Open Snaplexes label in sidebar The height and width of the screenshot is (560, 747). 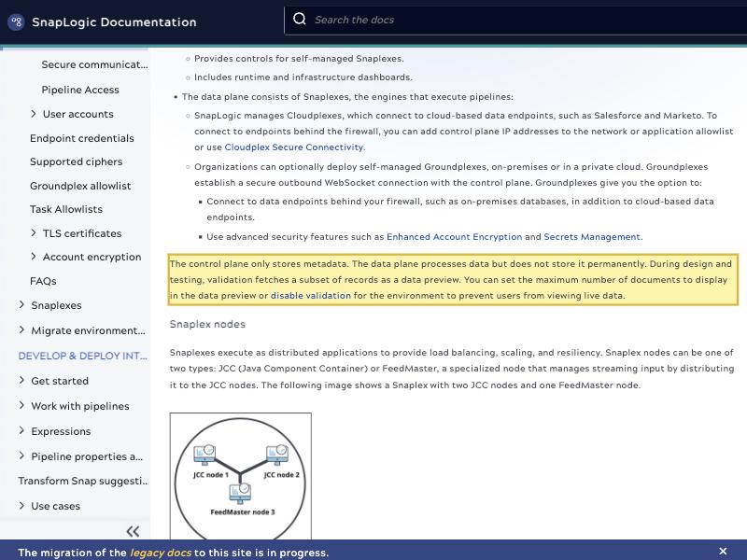click(56, 305)
